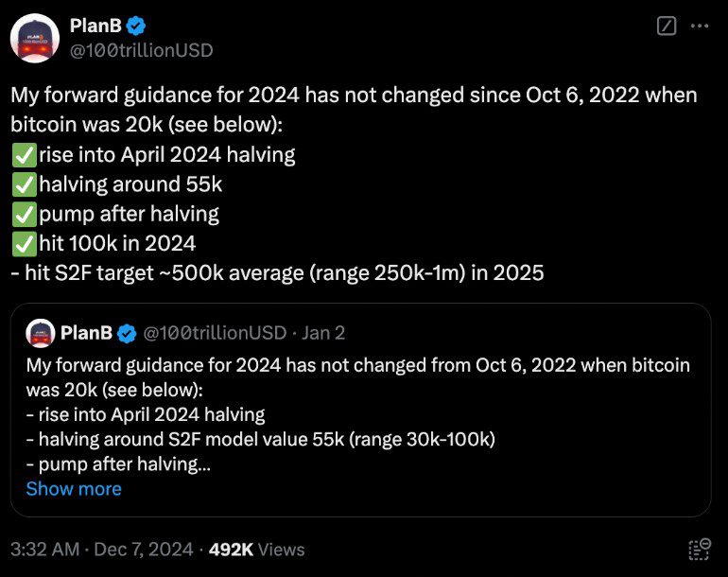Click the PlanB name in the quoted post

coord(86,332)
